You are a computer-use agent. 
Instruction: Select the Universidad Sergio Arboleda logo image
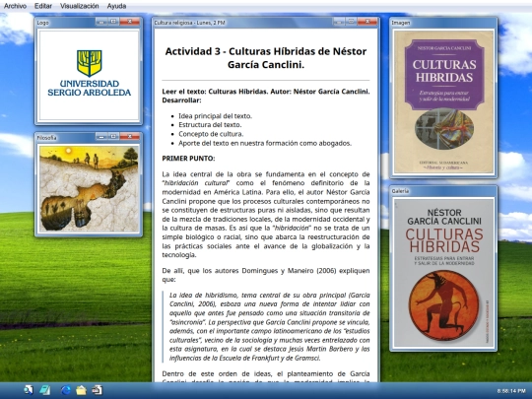[89, 75]
